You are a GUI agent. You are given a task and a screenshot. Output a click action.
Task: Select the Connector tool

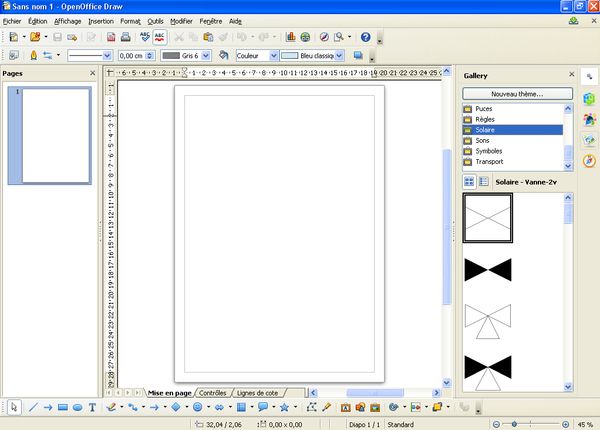(133, 407)
